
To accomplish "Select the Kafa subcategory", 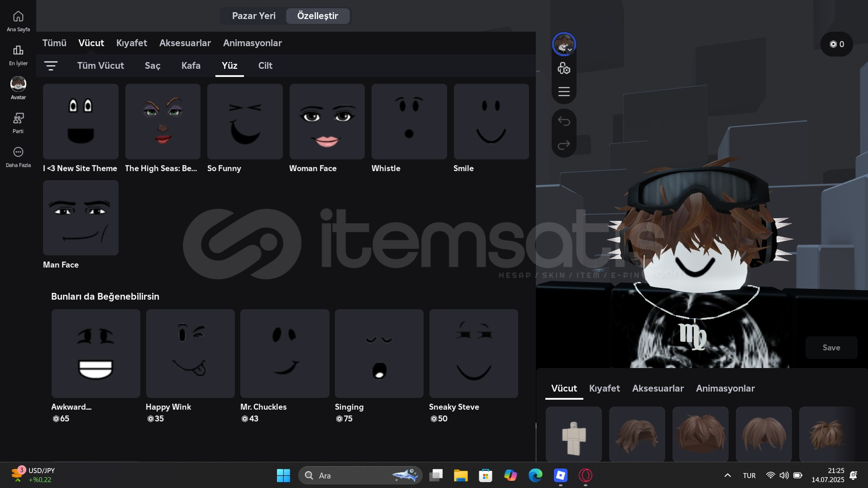I will (191, 66).
